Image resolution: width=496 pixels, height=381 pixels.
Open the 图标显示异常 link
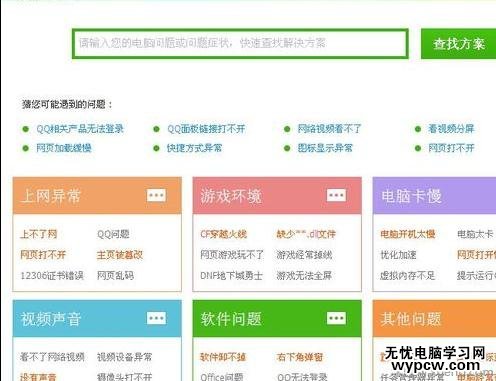click(x=325, y=148)
